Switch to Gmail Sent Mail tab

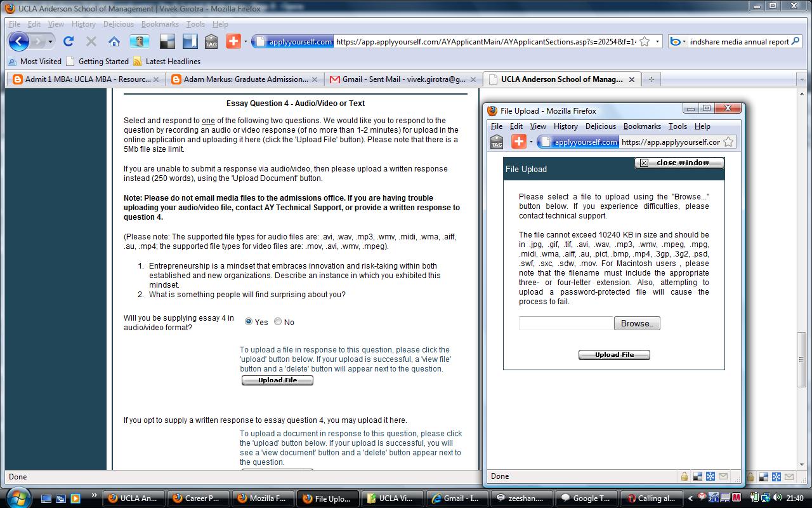coord(403,79)
